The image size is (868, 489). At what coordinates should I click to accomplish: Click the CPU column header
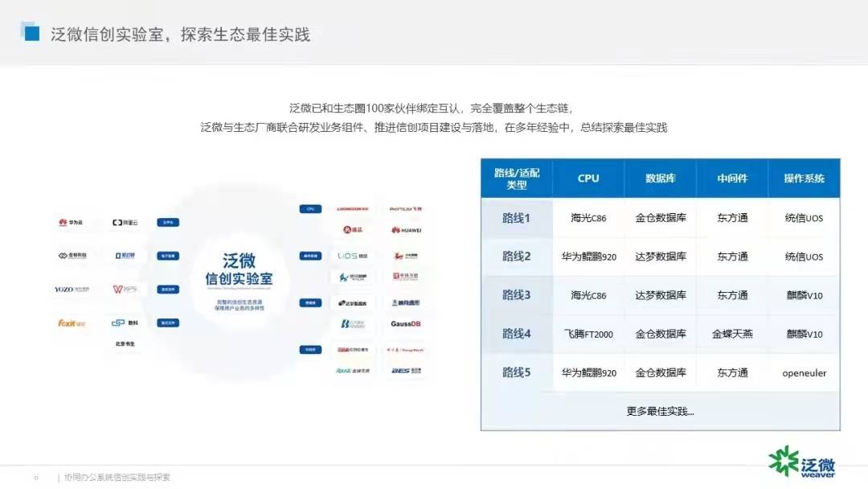point(588,179)
